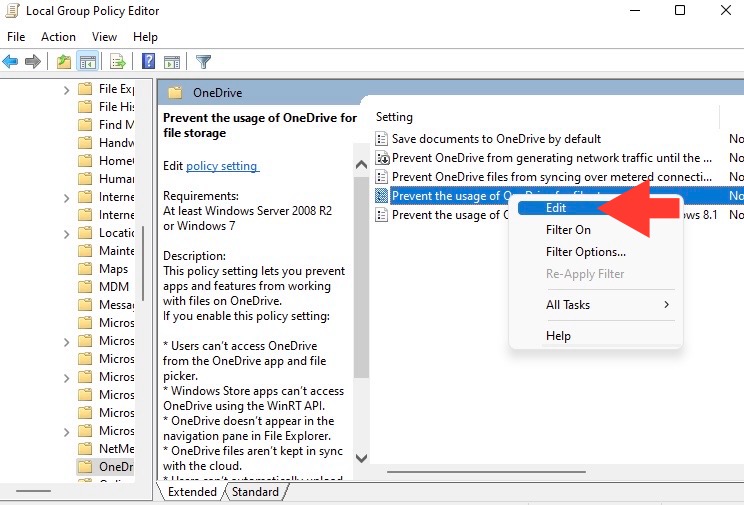The width and height of the screenshot is (744, 505).
Task: Minimize the Local Group Policy Editor window
Action: click(x=635, y=10)
